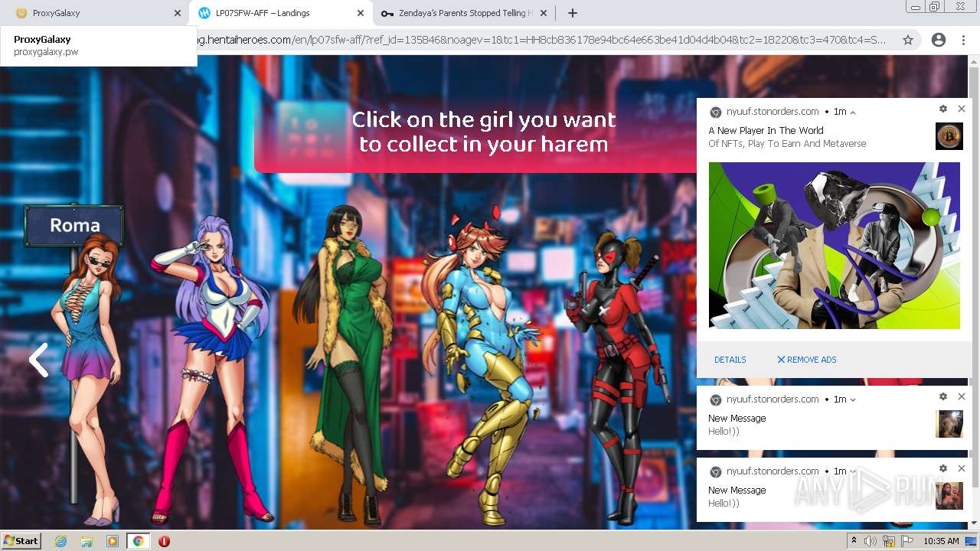Open a new browser tab
The width and height of the screenshot is (980, 551).
coord(573,13)
